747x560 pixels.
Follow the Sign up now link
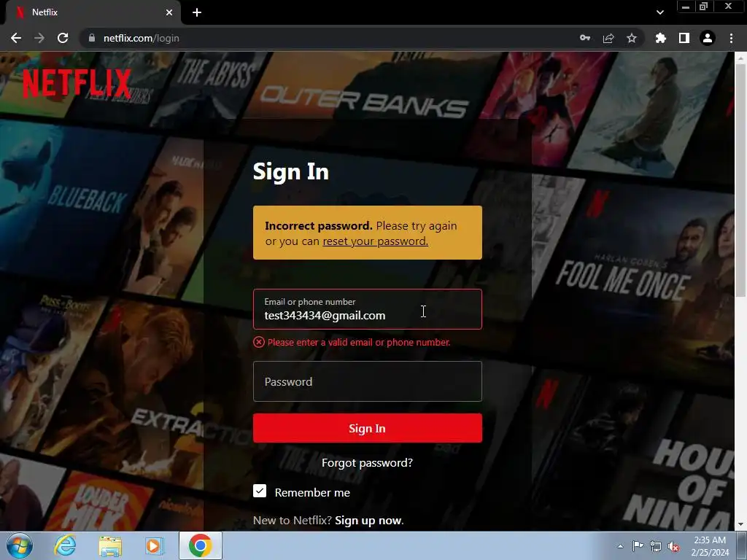coord(369,521)
